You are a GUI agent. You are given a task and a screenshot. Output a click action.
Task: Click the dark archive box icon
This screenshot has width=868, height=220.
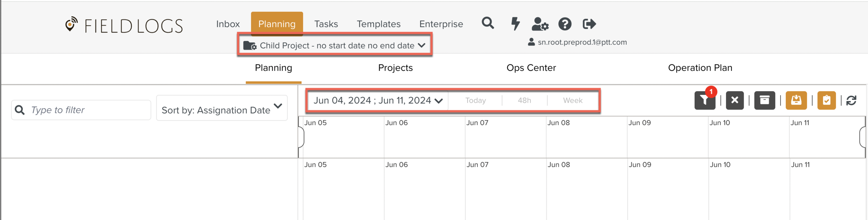click(765, 100)
